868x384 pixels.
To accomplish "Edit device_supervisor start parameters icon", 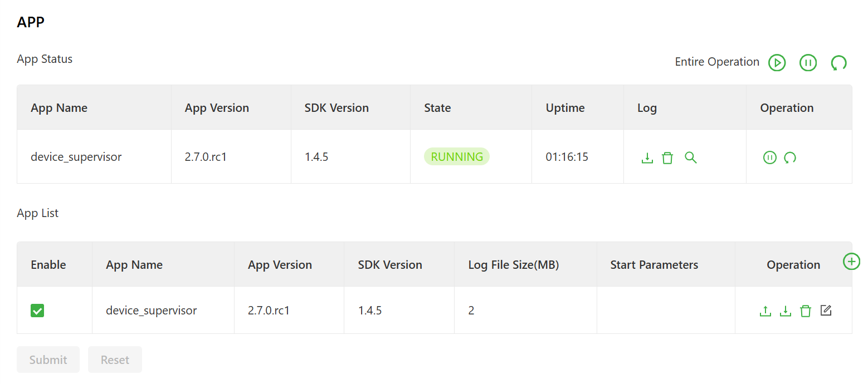I will tap(826, 311).
